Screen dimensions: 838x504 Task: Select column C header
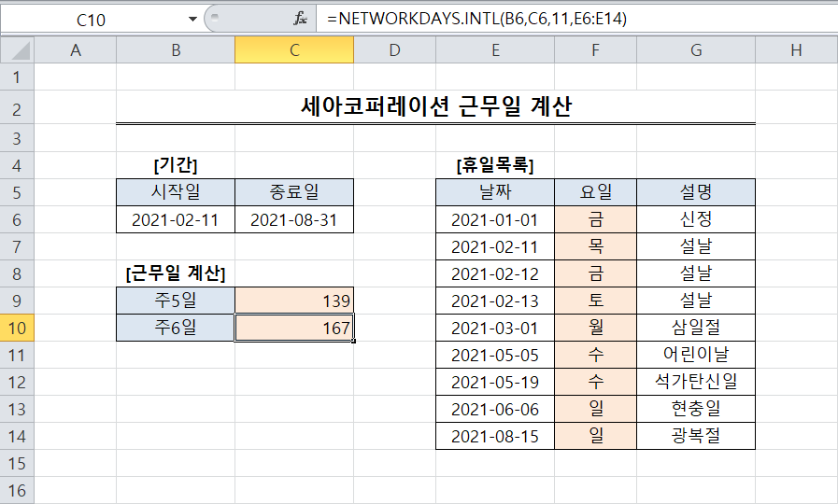point(294,50)
